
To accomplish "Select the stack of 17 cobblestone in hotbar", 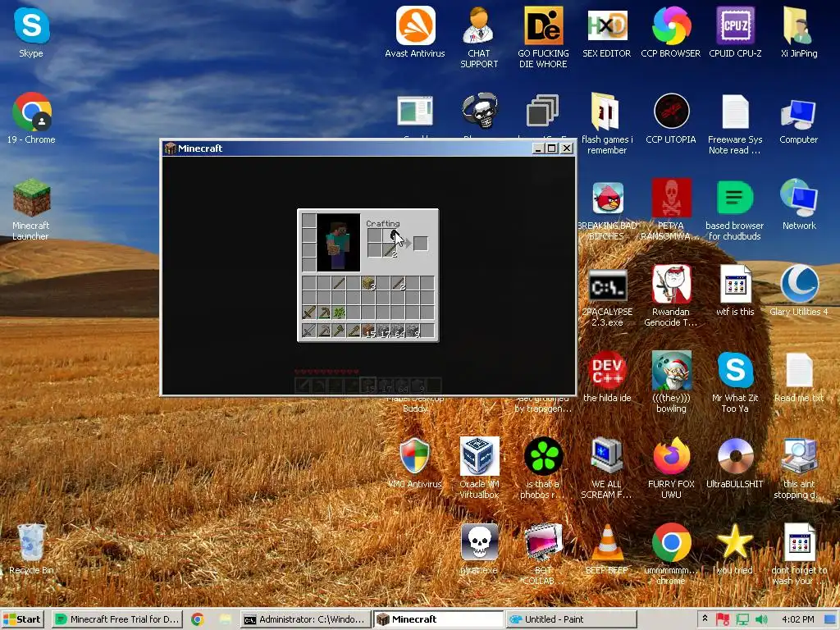I will [382, 331].
